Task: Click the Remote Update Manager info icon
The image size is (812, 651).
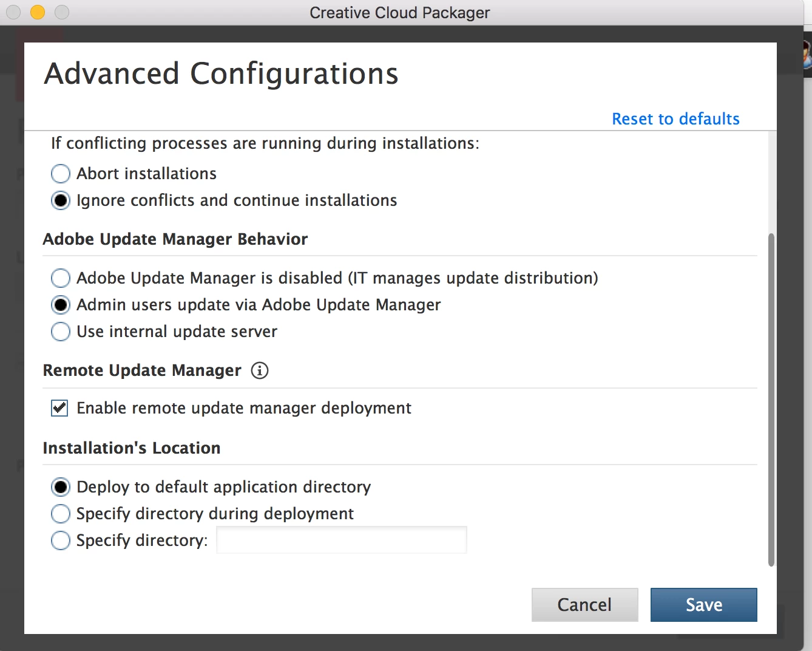Action: coord(260,370)
